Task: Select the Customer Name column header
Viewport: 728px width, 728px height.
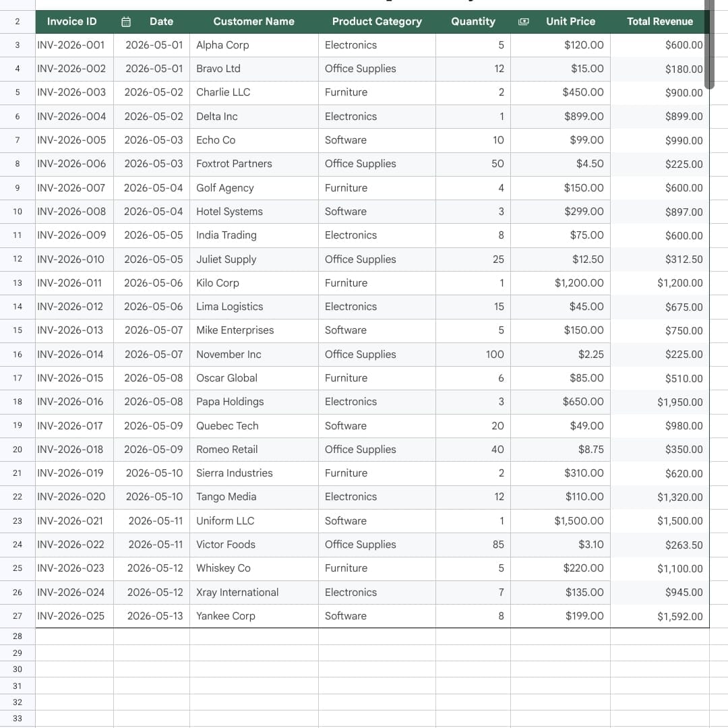Action: click(x=254, y=22)
